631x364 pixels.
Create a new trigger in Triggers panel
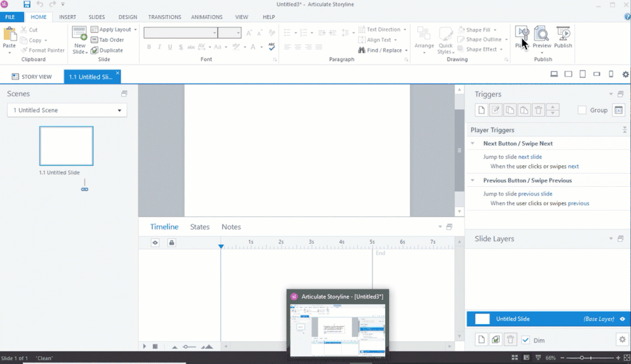click(x=481, y=110)
